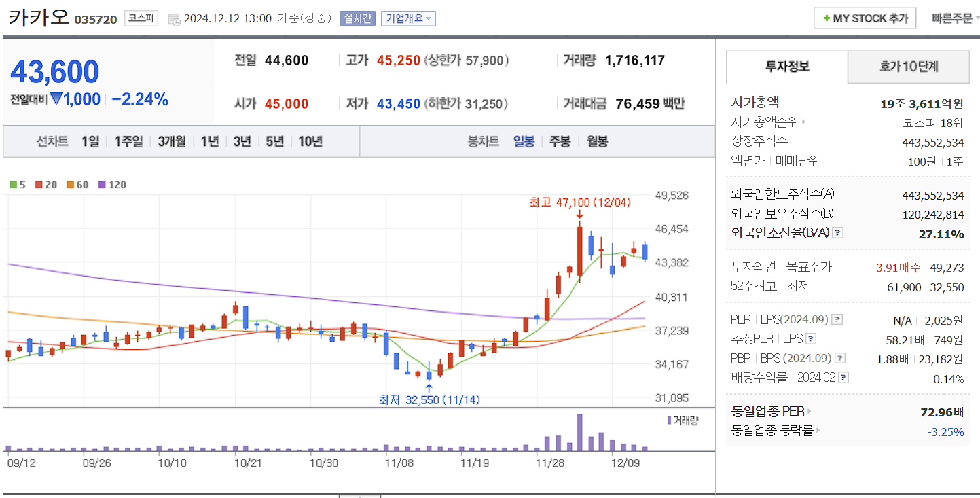Click the help icon beside 추정PER EPS
This screenshot has width=980, height=498.
tap(811, 338)
